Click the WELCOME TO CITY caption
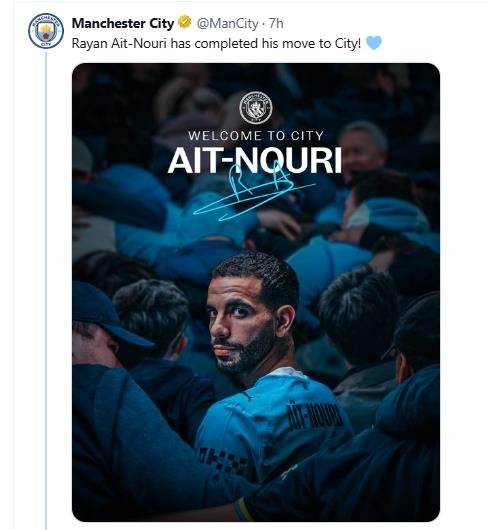 tap(256, 136)
